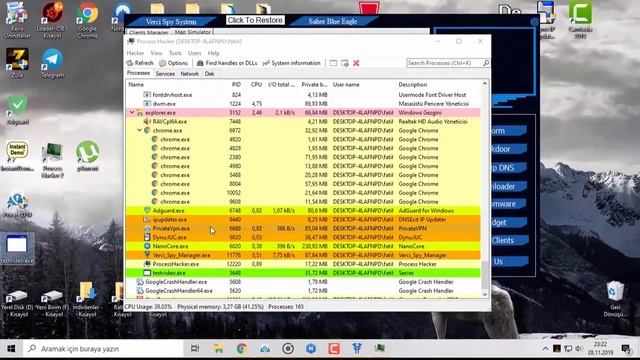Open Options in Process Hacker toolbar

pyautogui.click(x=173, y=63)
